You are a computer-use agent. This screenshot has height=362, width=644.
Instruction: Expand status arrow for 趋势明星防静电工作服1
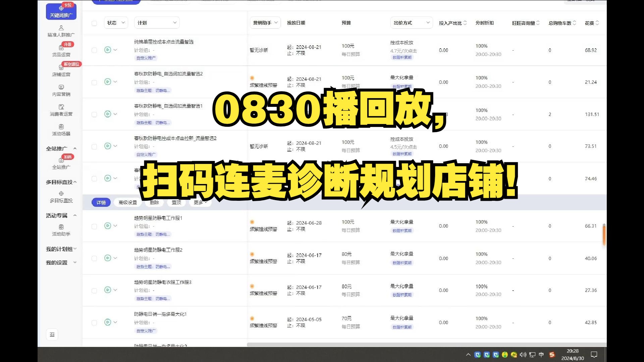click(115, 226)
